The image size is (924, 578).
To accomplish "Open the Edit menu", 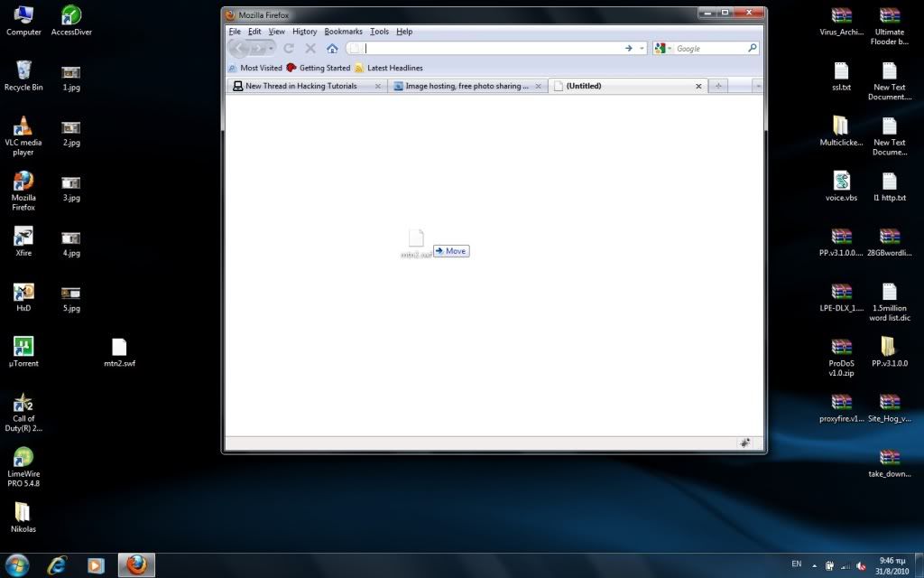I will point(254,32).
